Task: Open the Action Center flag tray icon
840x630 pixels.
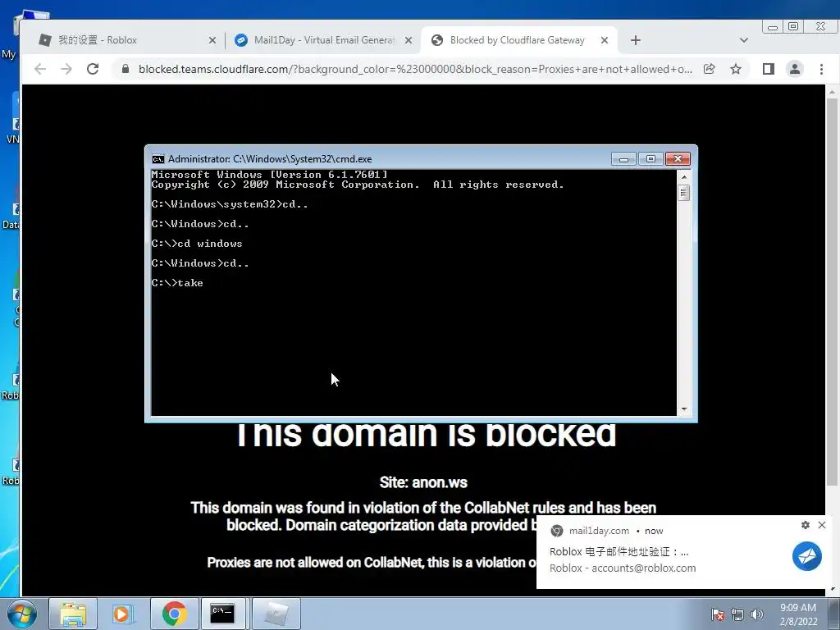Action: (x=718, y=614)
